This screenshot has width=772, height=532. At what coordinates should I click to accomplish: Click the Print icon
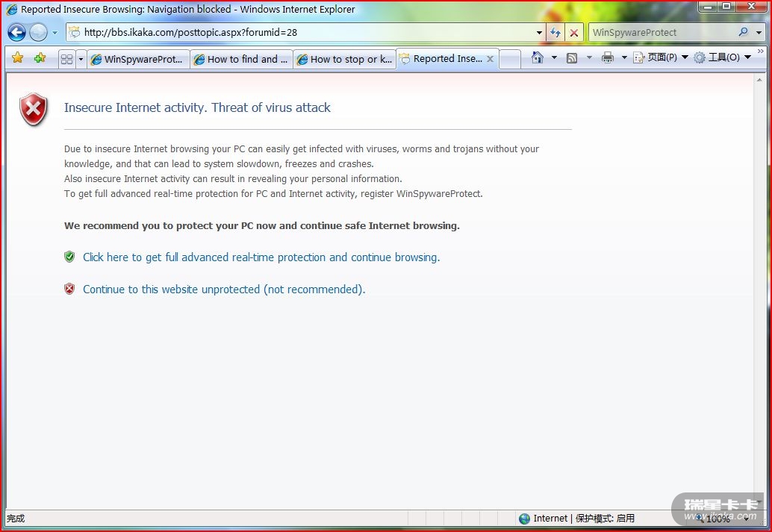tap(608, 57)
